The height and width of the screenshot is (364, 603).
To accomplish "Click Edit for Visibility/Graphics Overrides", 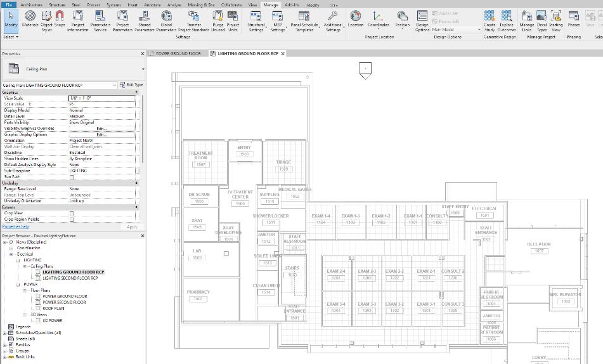I will pos(101,129).
